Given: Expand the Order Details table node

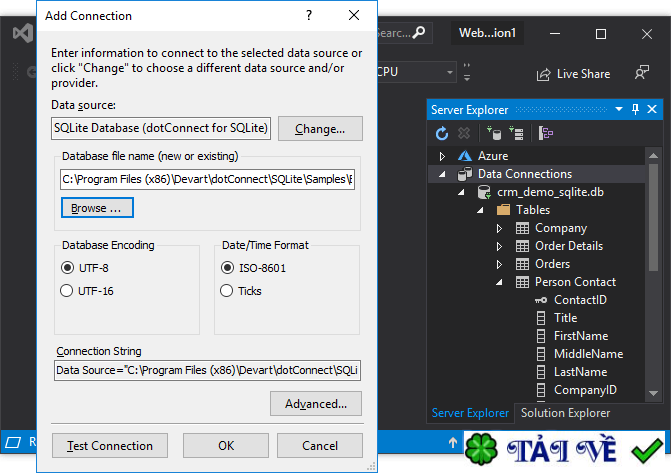Looking at the screenshot, I should (x=499, y=247).
